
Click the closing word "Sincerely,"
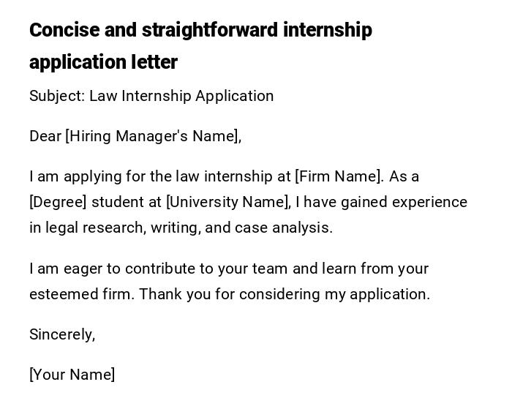(x=62, y=334)
